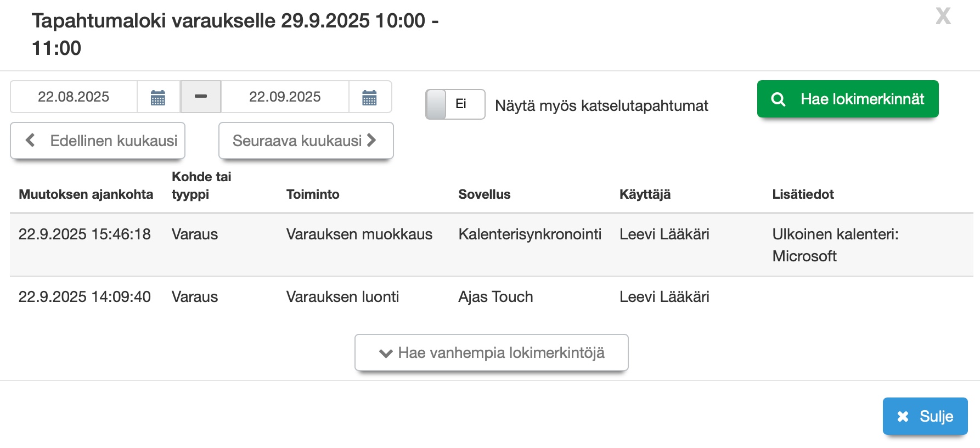This screenshot has width=980, height=448.
Task: Click the end date field 22.09.2025
Action: [285, 97]
